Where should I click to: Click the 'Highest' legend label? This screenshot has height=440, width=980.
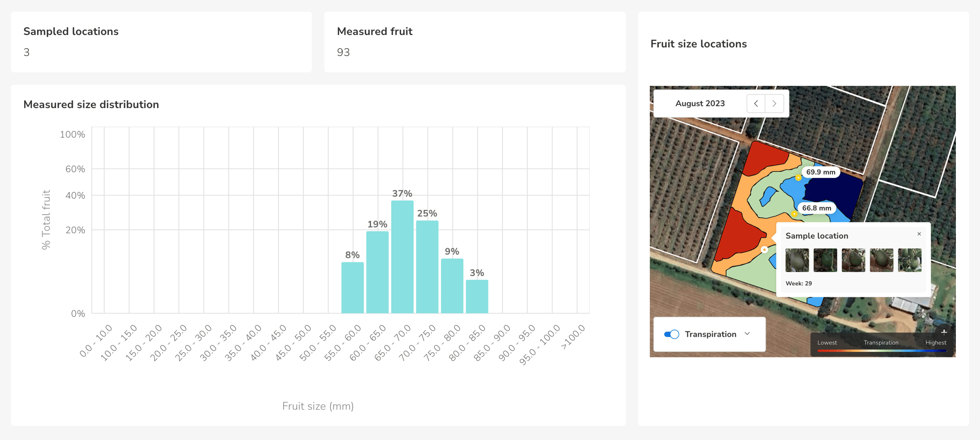click(x=936, y=343)
